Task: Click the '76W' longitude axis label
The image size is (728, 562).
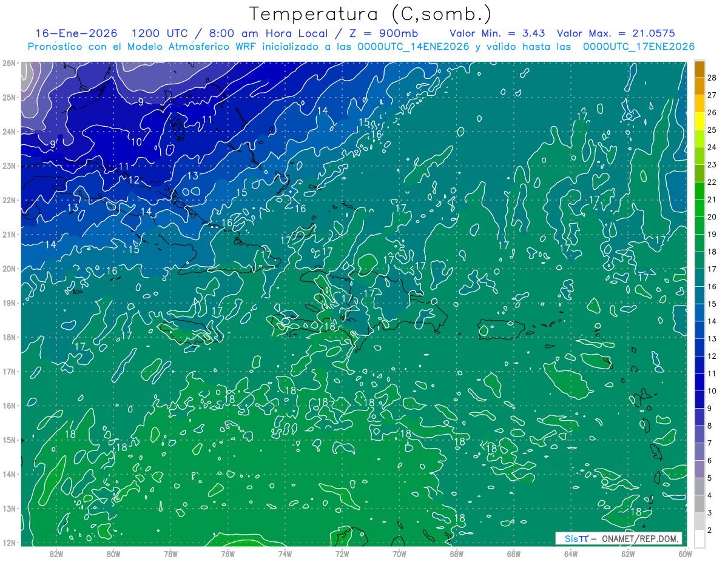Action: coord(227,554)
